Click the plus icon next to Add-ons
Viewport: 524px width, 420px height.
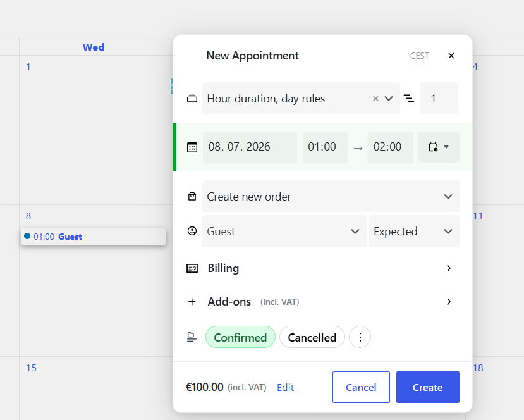tap(192, 302)
